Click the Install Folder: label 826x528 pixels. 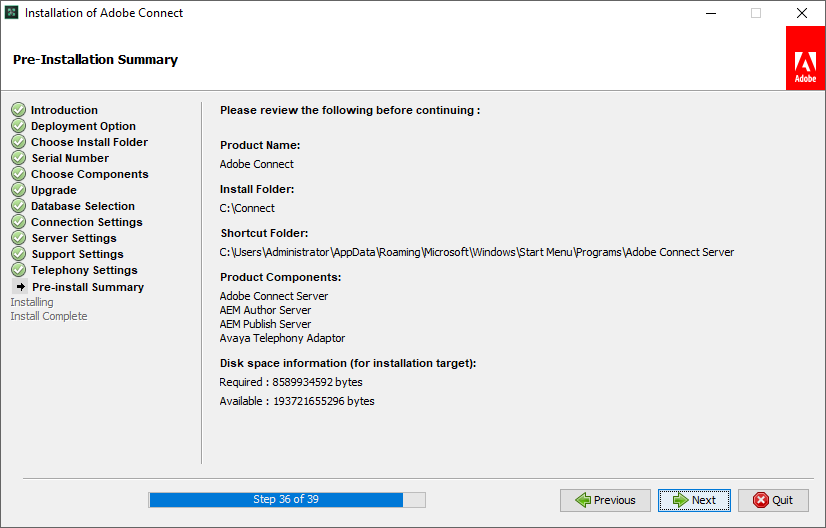pos(257,189)
